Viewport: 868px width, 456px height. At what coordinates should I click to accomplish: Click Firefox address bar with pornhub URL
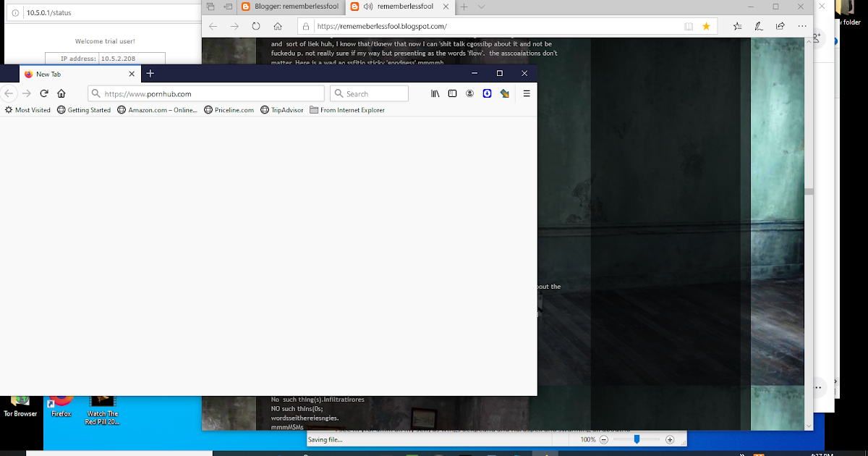tap(206, 93)
